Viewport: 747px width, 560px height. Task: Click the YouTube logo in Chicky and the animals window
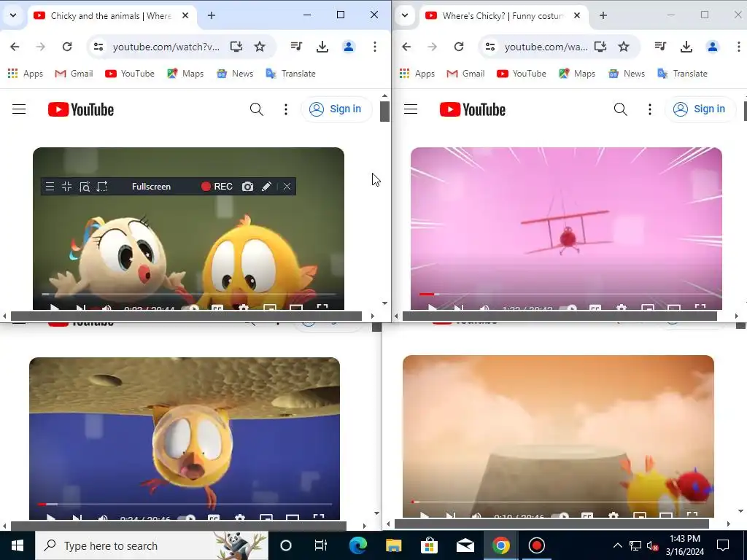point(81,109)
